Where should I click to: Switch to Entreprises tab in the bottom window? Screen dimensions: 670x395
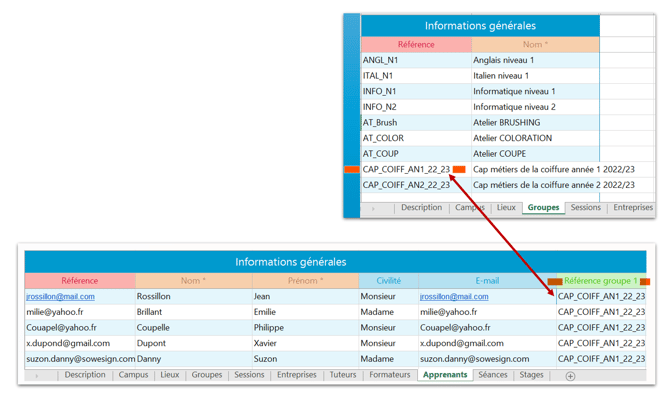(297, 375)
